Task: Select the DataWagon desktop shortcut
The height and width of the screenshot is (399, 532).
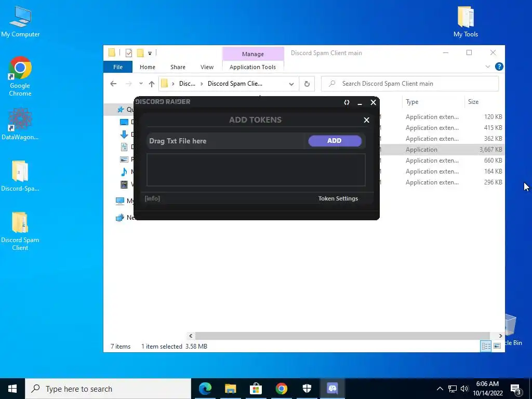Action: tap(20, 124)
